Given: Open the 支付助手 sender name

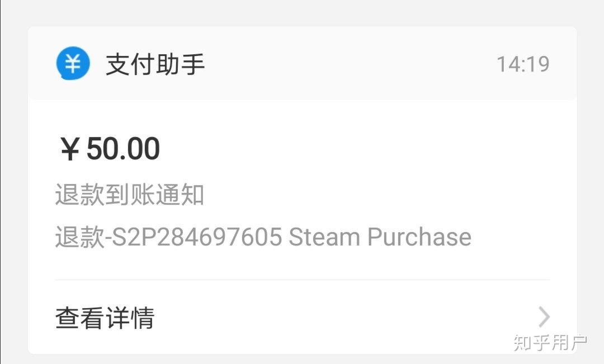Looking at the screenshot, I should [x=155, y=64].
